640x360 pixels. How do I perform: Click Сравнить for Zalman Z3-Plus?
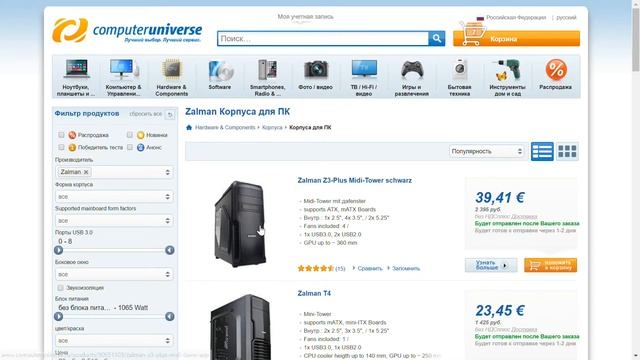click(x=370, y=269)
